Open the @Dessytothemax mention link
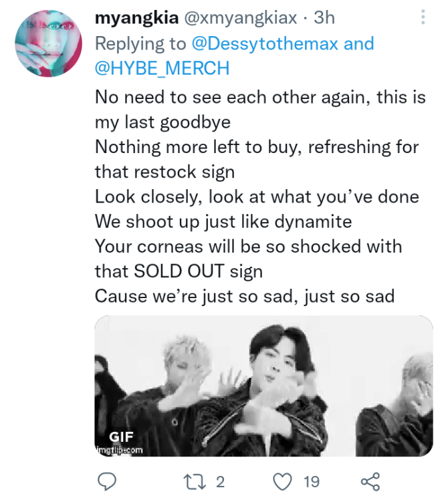448x504 pixels. coord(265,43)
